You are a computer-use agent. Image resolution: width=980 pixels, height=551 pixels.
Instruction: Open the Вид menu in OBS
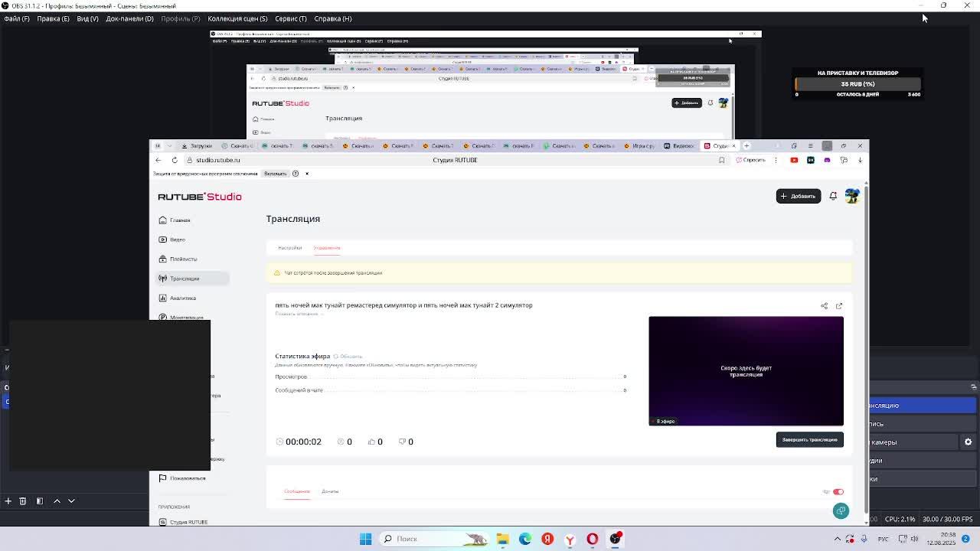click(x=87, y=18)
